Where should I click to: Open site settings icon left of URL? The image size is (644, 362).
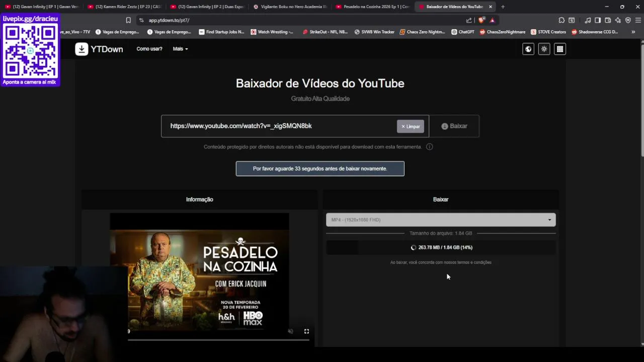click(x=141, y=20)
